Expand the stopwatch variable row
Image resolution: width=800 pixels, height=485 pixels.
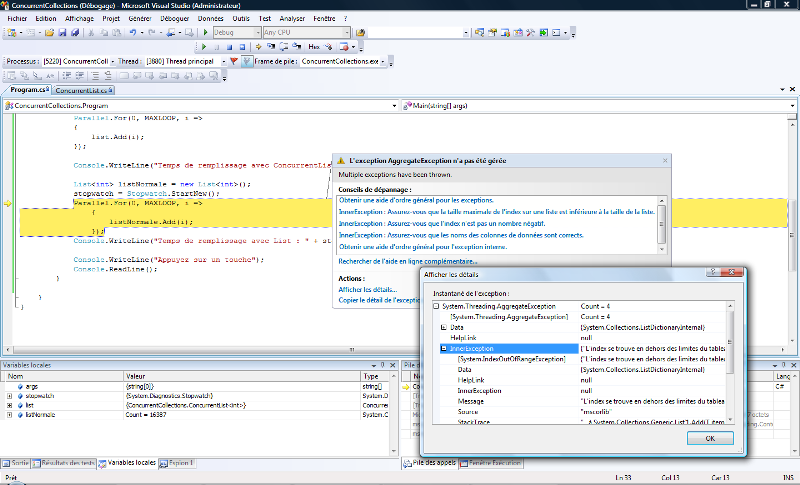[x=9, y=395]
